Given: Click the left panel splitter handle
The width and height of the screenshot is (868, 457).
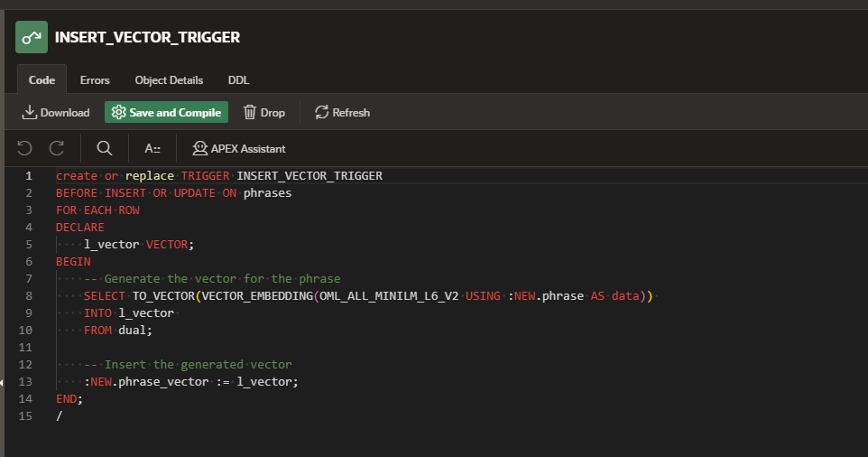Looking at the screenshot, I should coord(3,382).
